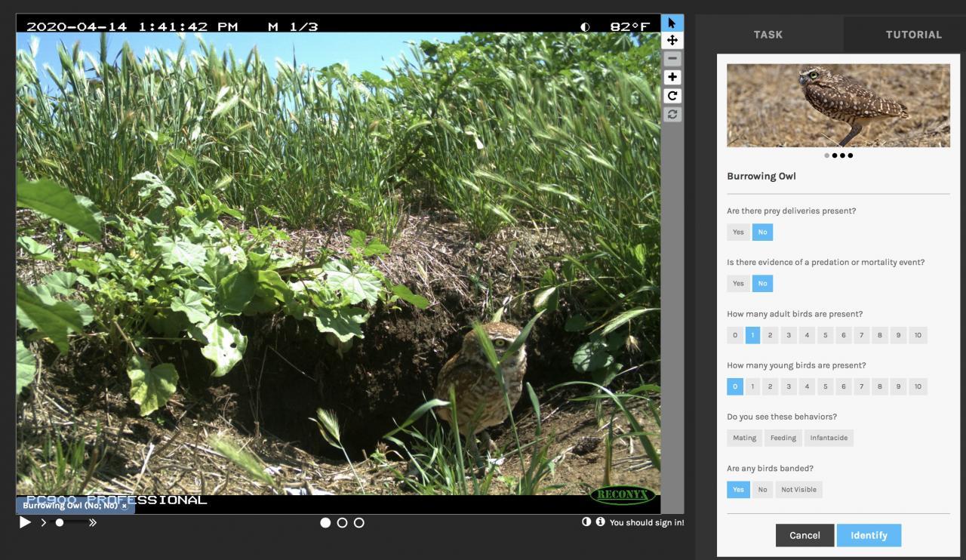Play the image sequence
Screen dimensions: 966x560
25,522
